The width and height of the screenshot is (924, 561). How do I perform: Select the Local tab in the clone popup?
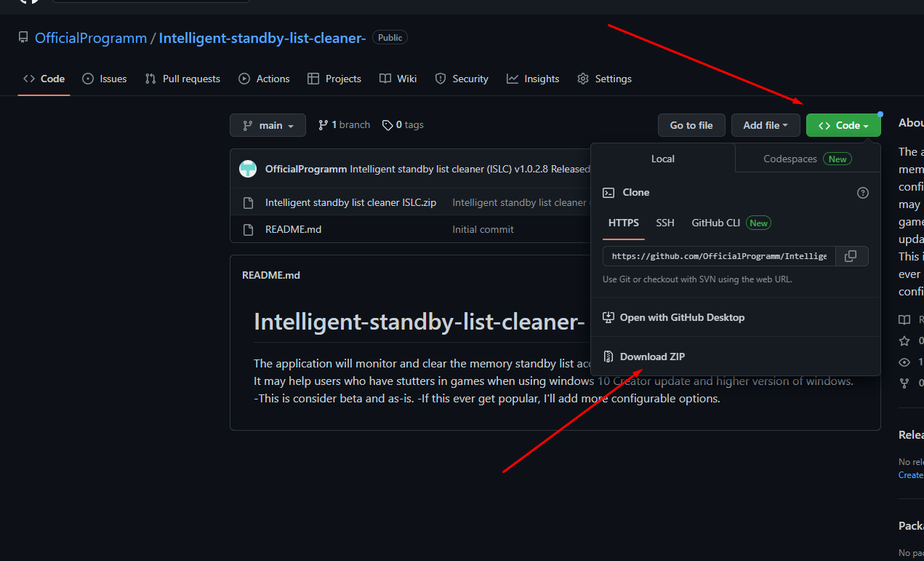[x=663, y=159]
